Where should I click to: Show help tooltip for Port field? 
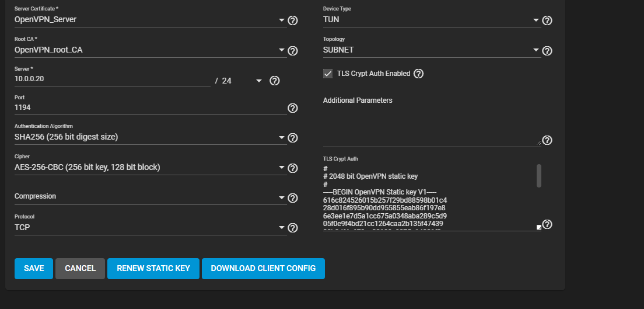click(x=292, y=108)
